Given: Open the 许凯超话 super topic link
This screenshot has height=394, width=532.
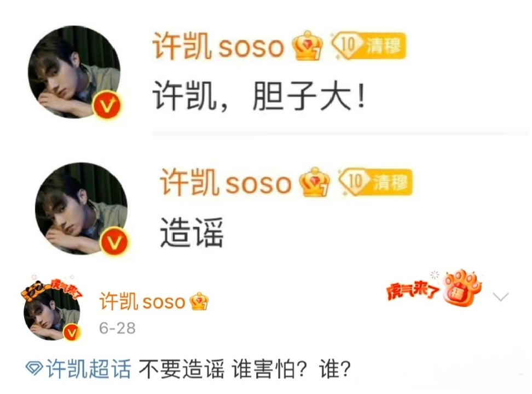Looking at the screenshot, I should point(89,368).
